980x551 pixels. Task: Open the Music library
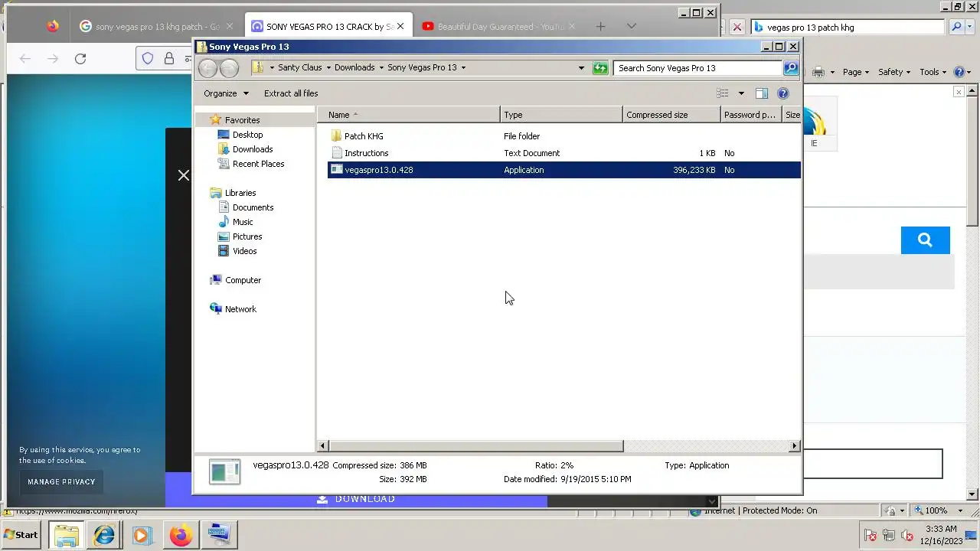click(243, 222)
